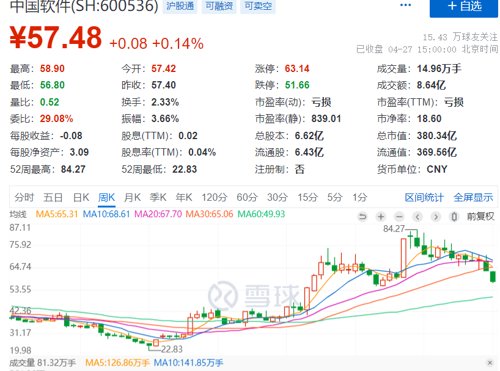Open the three-dot more options menu
This screenshot has height=371, width=500.
(x=405, y=5)
